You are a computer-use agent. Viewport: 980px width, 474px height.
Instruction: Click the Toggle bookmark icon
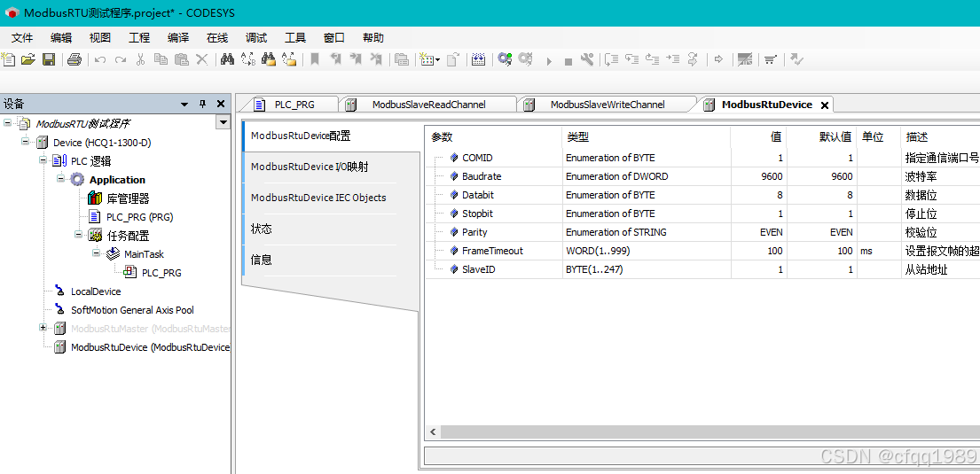click(x=315, y=60)
